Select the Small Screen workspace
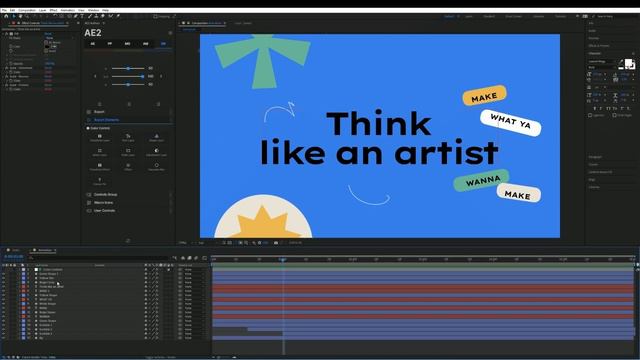Image resolution: width=640 pixels, height=360 pixels. 513,16
